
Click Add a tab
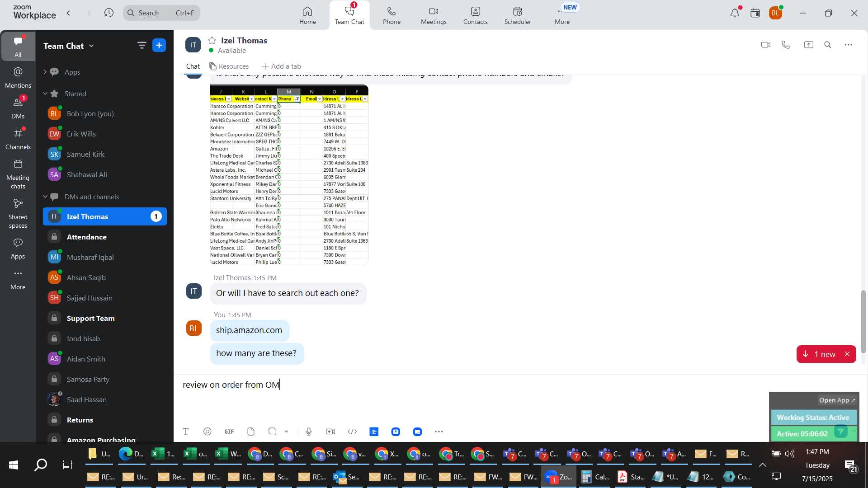[x=281, y=66]
